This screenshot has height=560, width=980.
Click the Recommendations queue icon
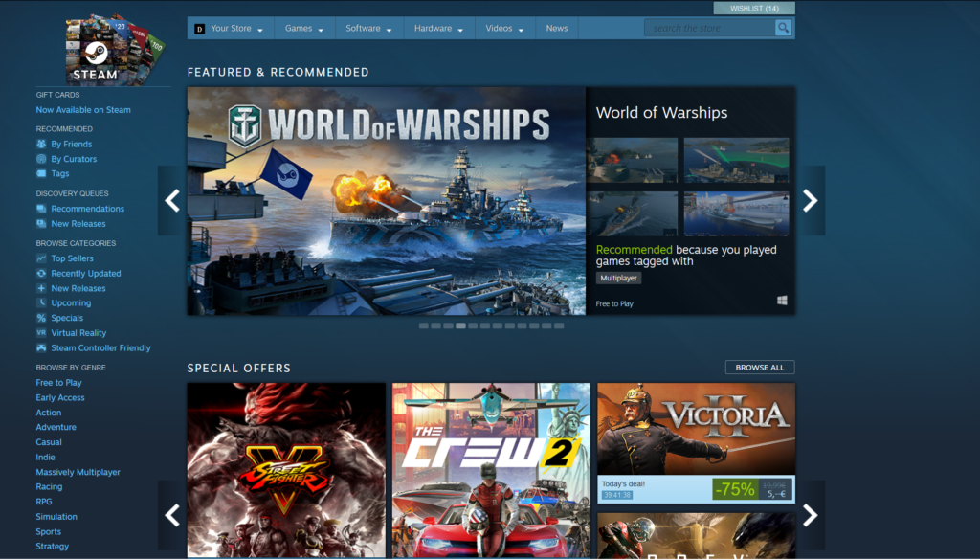coord(41,208)
